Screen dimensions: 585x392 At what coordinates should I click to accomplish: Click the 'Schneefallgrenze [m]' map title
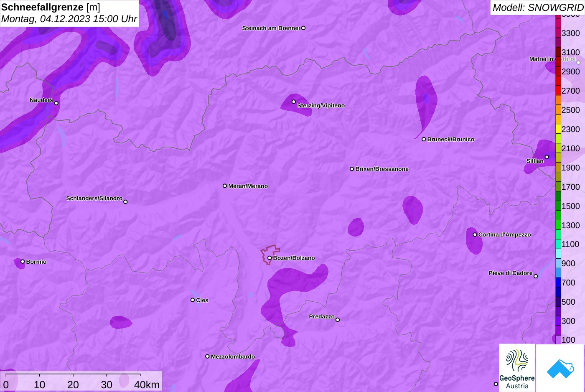tap(51, 7)
